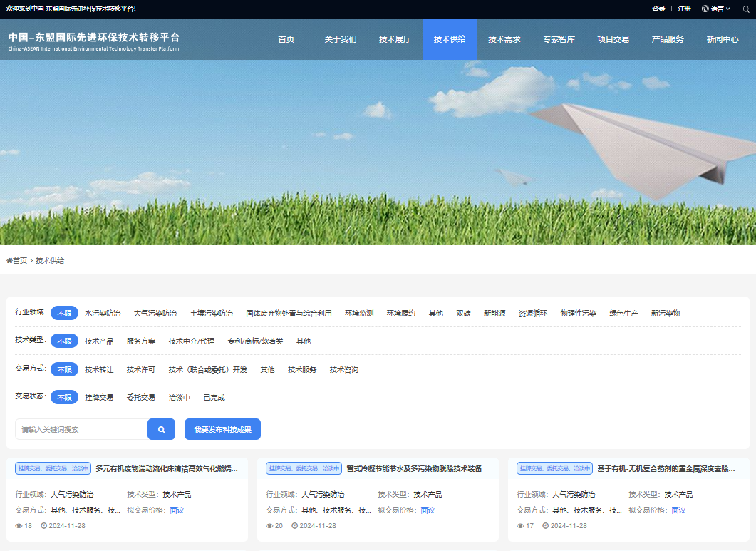Click the magnifier search button
This screenshot has width=756, height=551.
(161, 429)
